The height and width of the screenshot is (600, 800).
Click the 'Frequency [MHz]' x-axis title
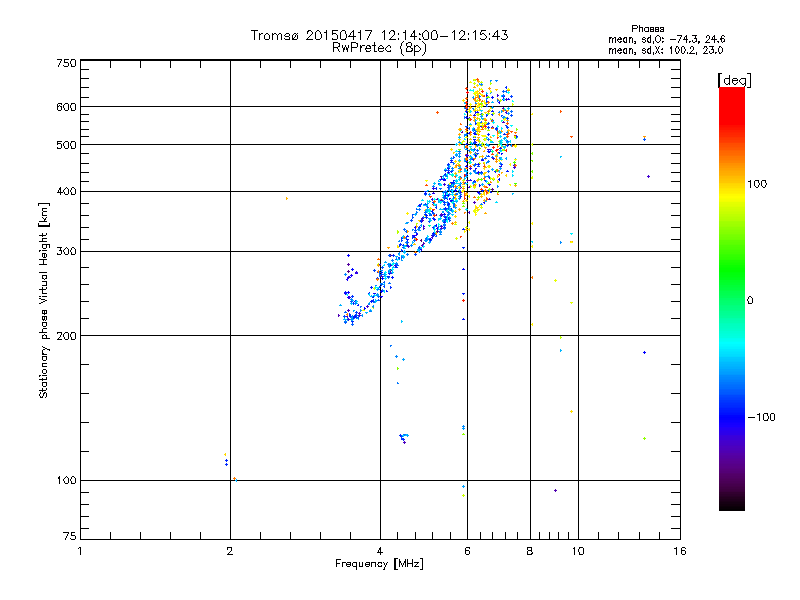click(x=379, y=564)
